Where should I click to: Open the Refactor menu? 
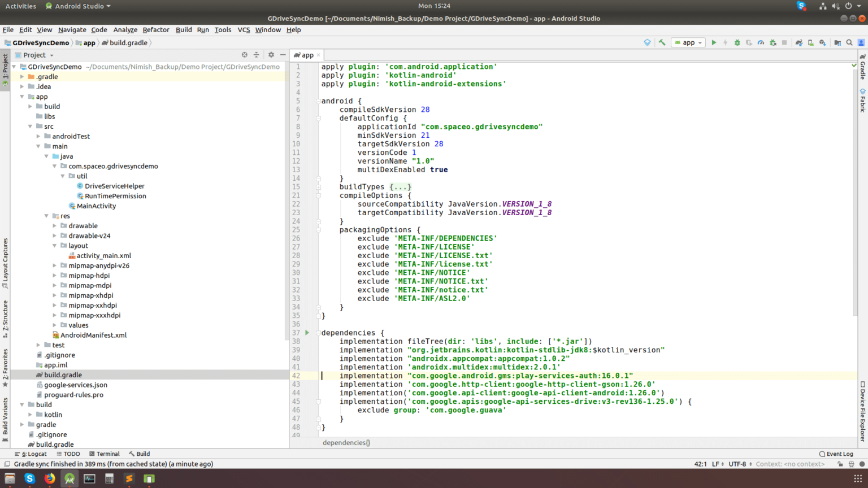click(x=155, y=30)
